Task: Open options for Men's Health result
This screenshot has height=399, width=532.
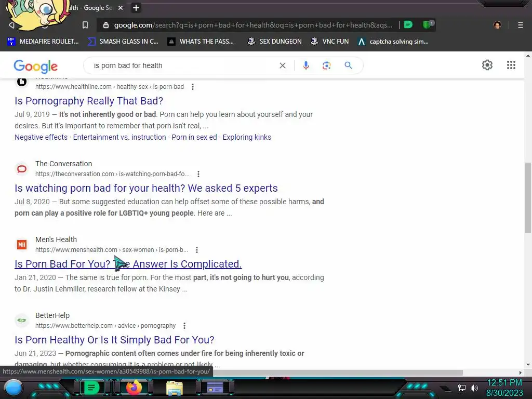Action: (197, 250)
